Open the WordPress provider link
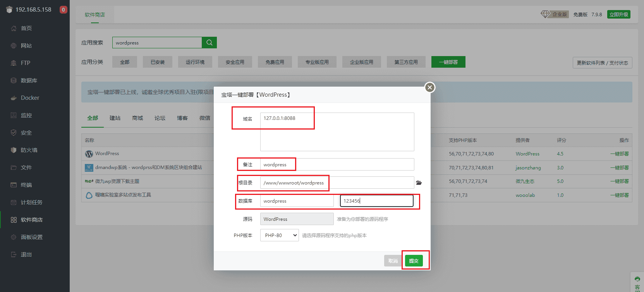This screenshot has width=644, height=292. [x=527, y=154]
